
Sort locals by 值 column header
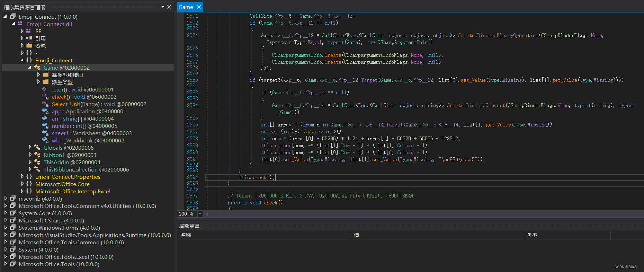click(x=437, y=235)
